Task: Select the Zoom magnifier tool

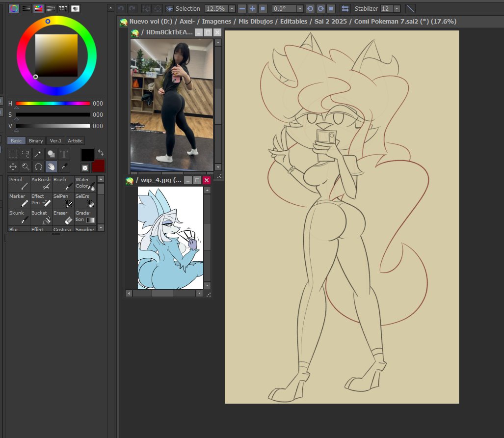Action: (x=26, y=166)
